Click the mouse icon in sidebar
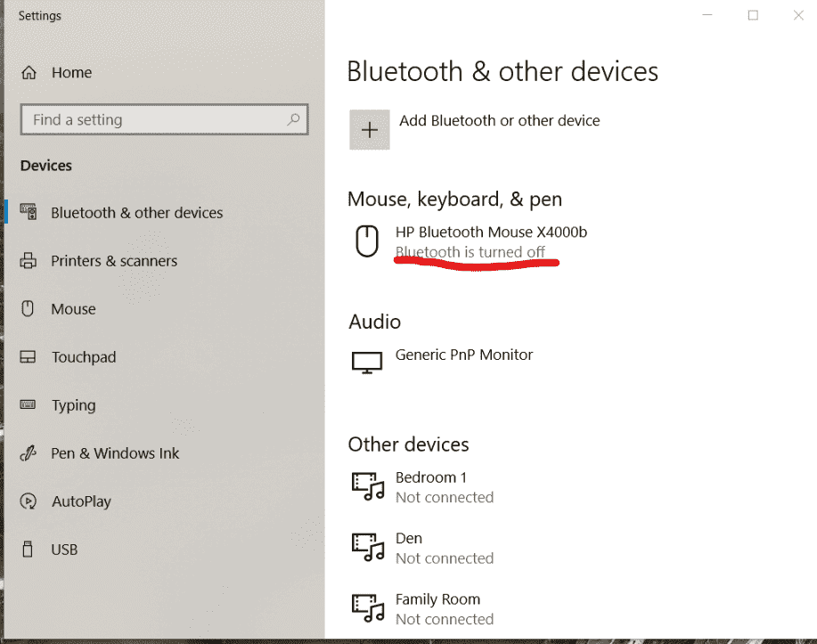 click(28, 308)
